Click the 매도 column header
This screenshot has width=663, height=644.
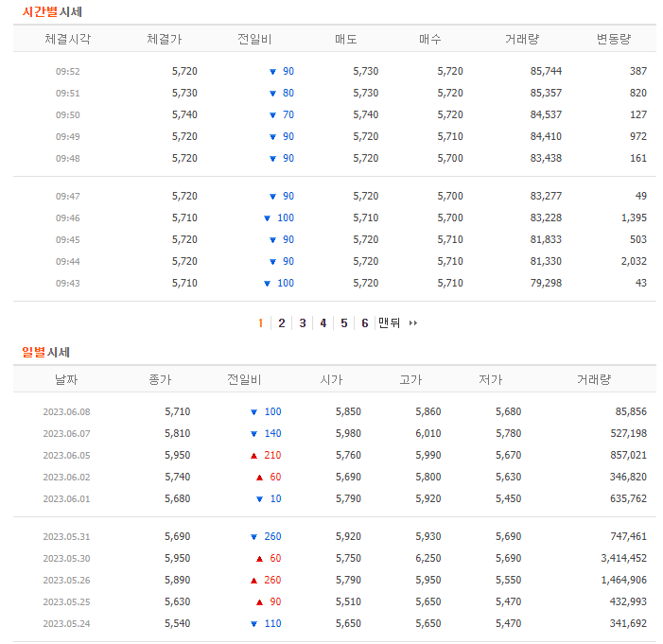(346, 39)
